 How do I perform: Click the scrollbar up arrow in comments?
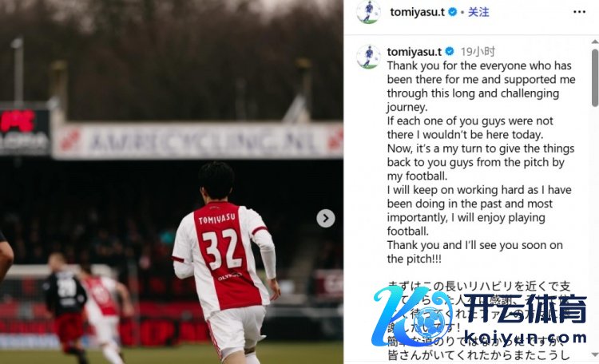tap(595, 42)
